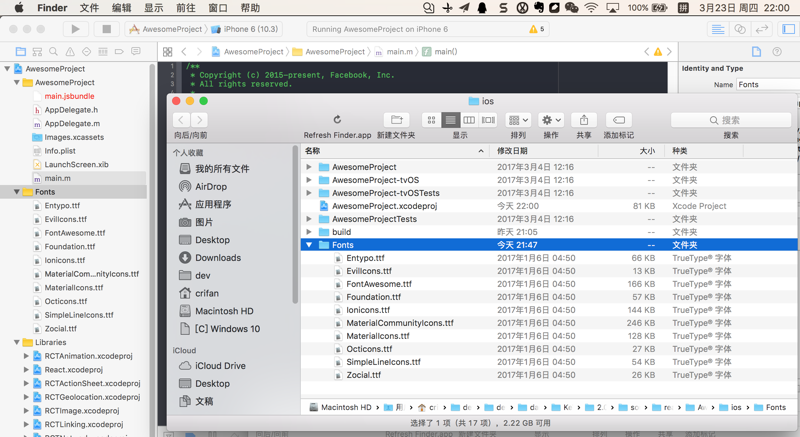Select Xcode version editor button
Screen dimensions: 800x437
click(x=762, y=29)
